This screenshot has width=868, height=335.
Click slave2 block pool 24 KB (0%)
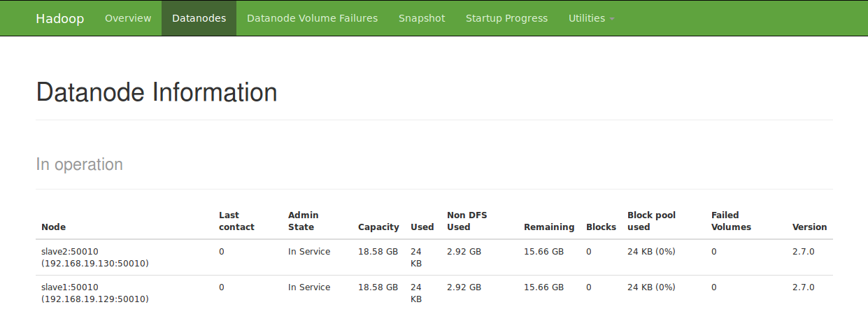click(651, 252)
